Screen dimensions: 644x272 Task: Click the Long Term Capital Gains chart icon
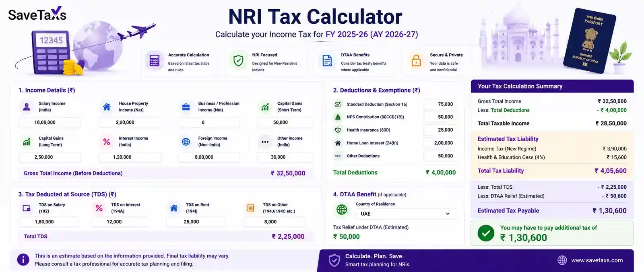27,142
